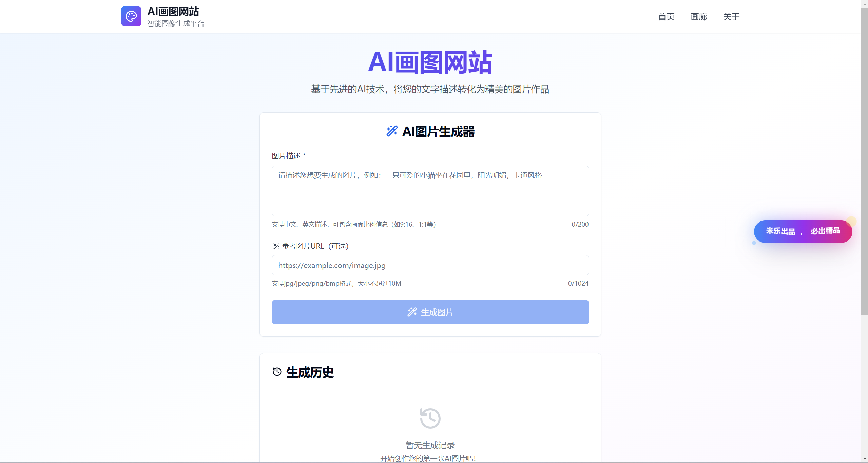
Task: Open the 首页 navigation item
Action: 666,17
